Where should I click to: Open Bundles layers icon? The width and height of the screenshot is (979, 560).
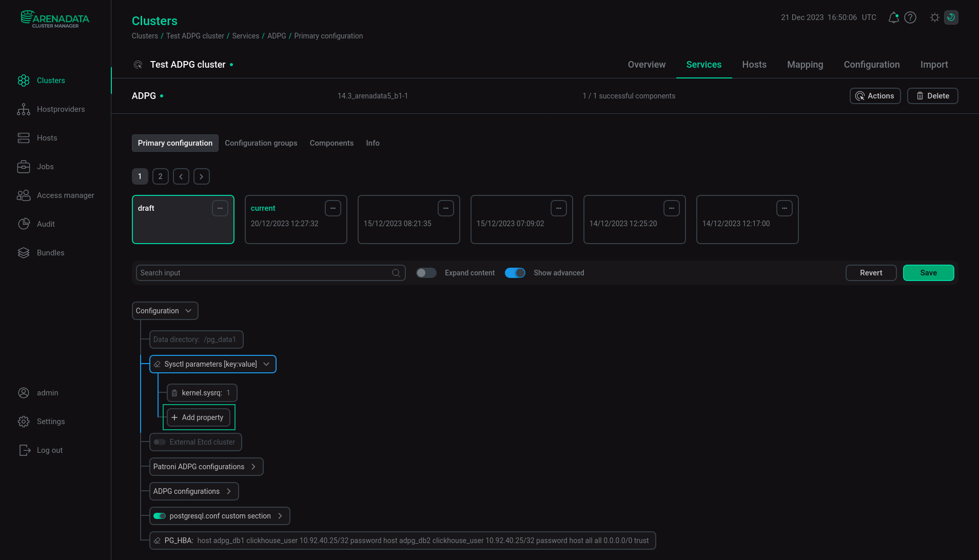(24, 253)
